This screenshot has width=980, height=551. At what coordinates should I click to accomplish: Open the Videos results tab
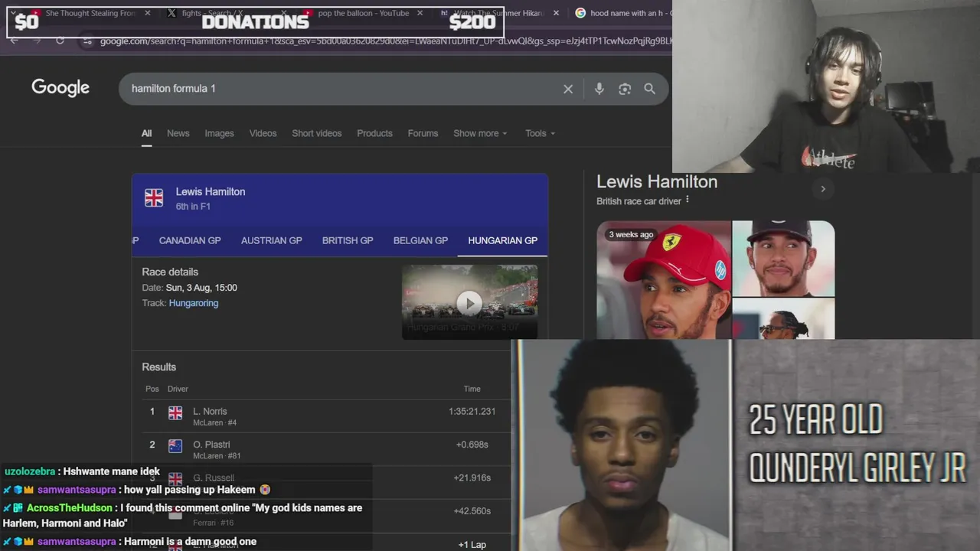pos(263,133)
